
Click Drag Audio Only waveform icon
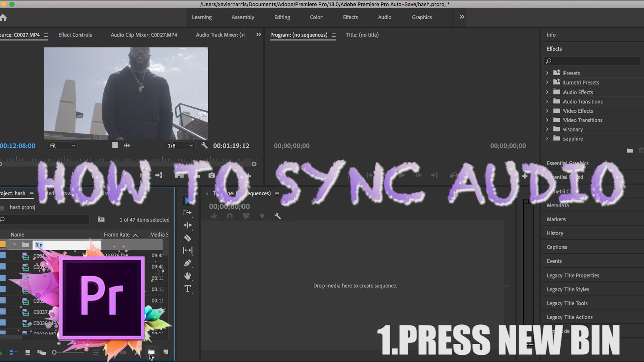[x=127, y=145]
